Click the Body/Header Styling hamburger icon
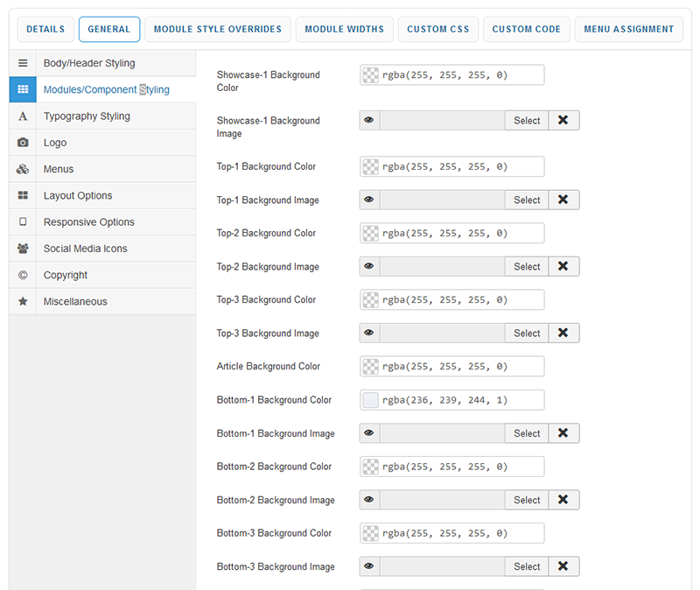The height and width of the screenshot is (590, 700). tap(23, 64)
